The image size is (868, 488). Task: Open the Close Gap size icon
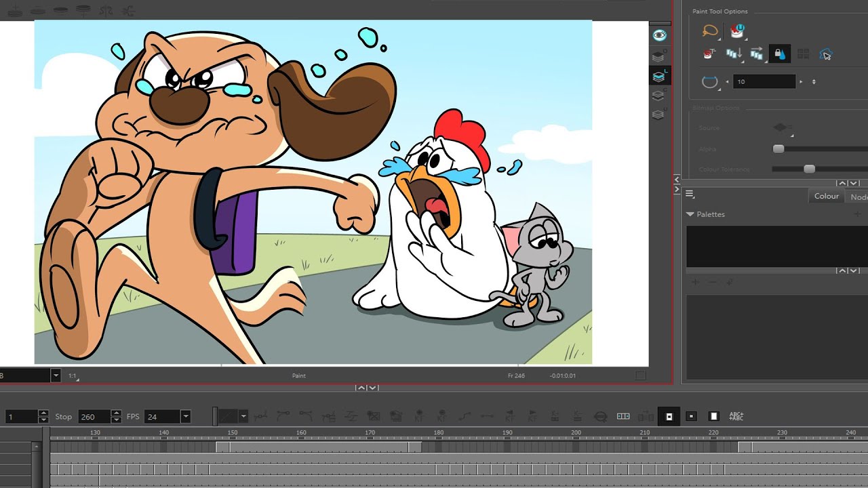(x=709, y=82)
